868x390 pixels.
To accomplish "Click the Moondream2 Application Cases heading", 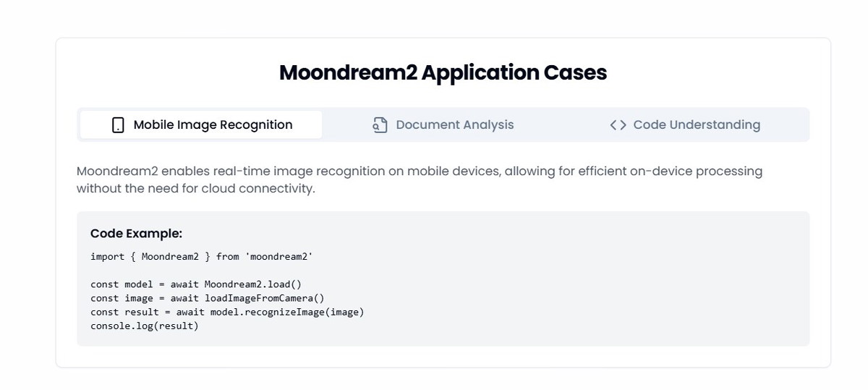I will click(443, 72).
